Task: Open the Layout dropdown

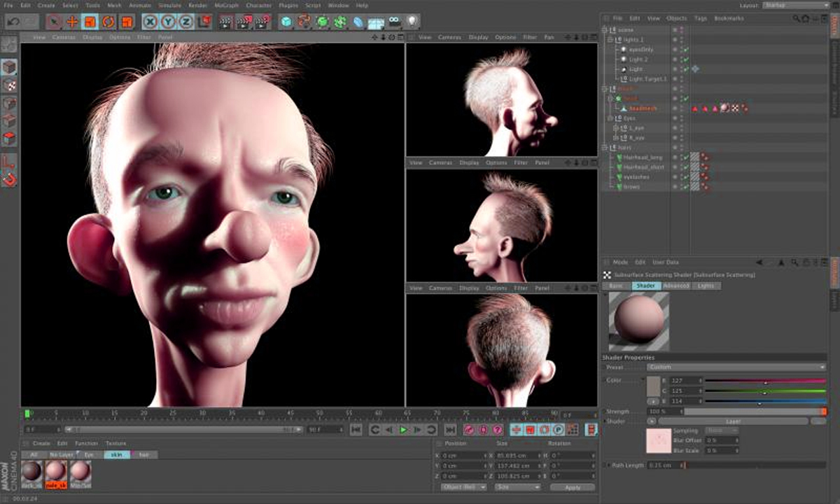Action: pyautogui.click(x=795, y=6)
